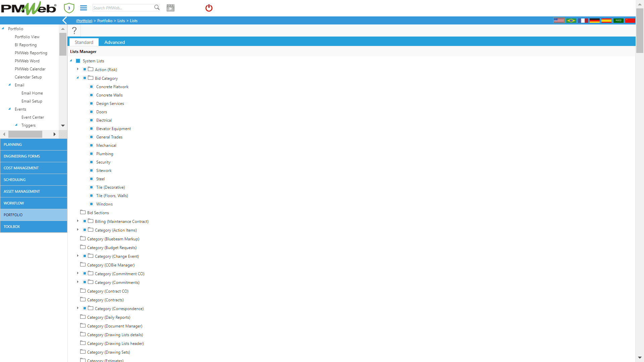This screenshot has width=644, height=362.
Task: Switch language to US English flag
Action: pos(559,20)
